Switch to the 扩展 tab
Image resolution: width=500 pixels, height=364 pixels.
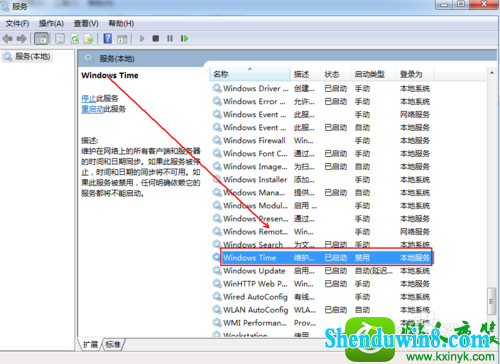click(x=90, y=344)
